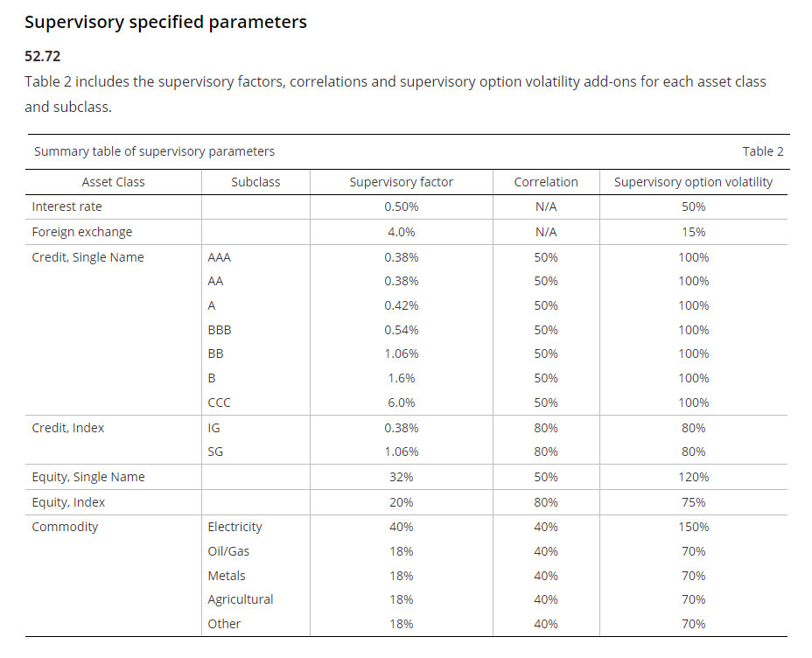The height and width of the screenshot is (658, 812).
Task: Click the 'Credit, Single Name' cell
Action: coord(87,257)
